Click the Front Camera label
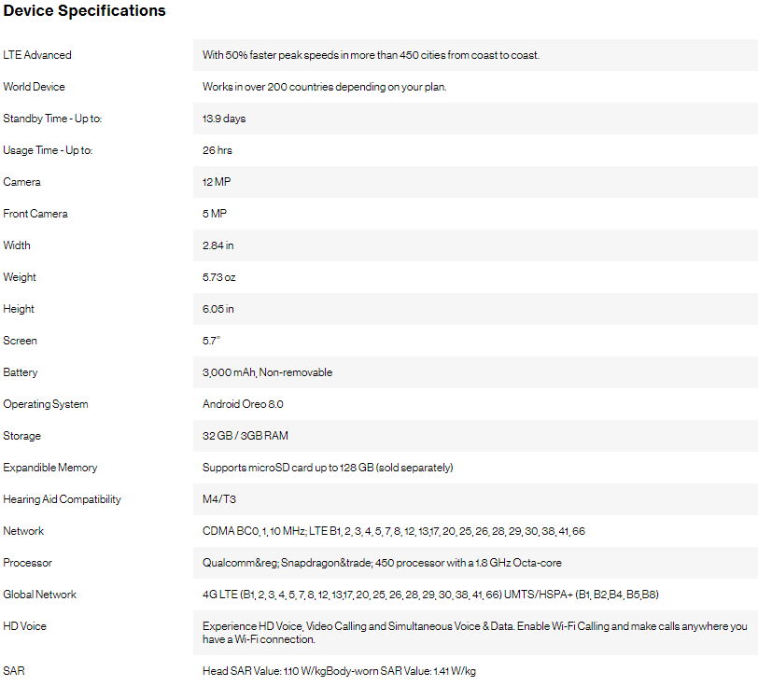Viewport: 758px width, 700px height. point(35,214)
